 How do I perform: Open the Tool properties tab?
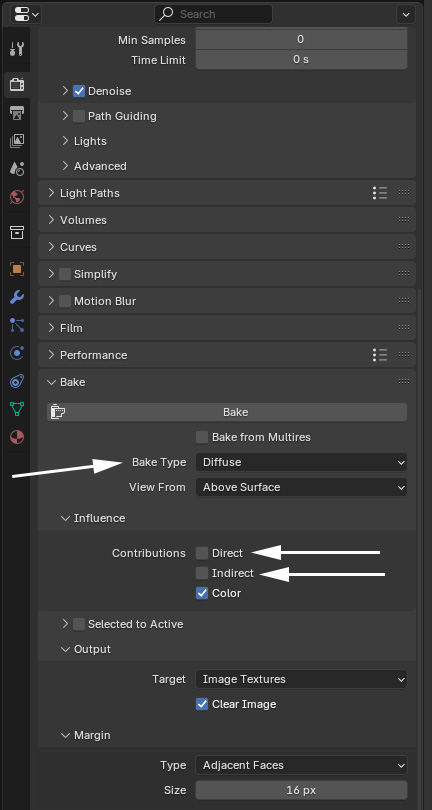17,49
